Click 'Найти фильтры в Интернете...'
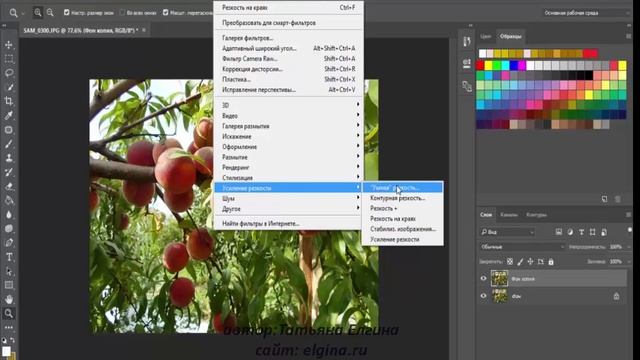The width and height of the screenshot is (640, 360). [x=288, y=224]
